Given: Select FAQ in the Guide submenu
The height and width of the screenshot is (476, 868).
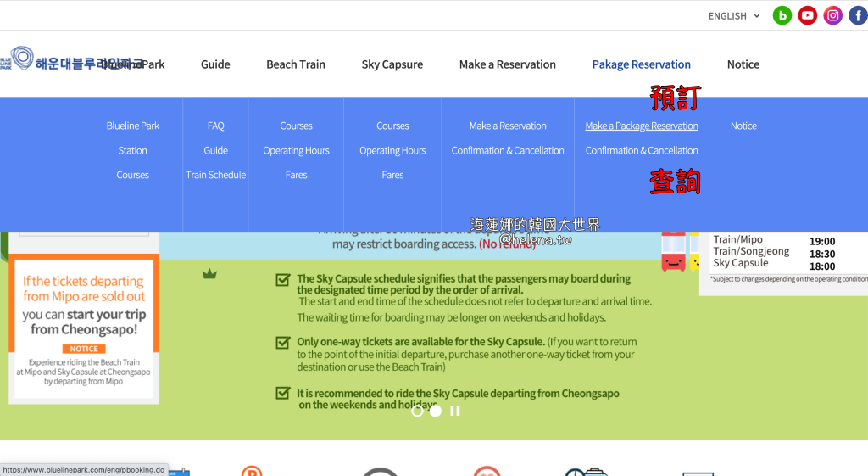Looking at the screenshot, I should point(215,126).
